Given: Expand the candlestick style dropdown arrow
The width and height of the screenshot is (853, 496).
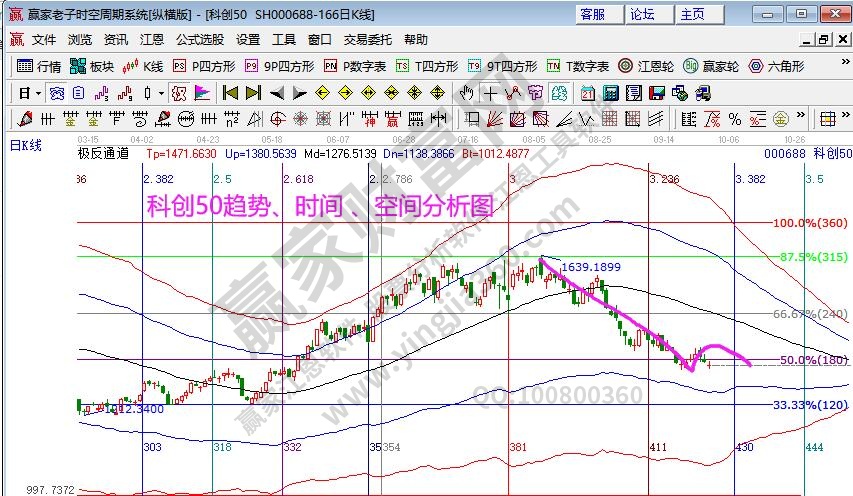Looking at the screenshot, I should pyautogui.click(x=162, y=93).
